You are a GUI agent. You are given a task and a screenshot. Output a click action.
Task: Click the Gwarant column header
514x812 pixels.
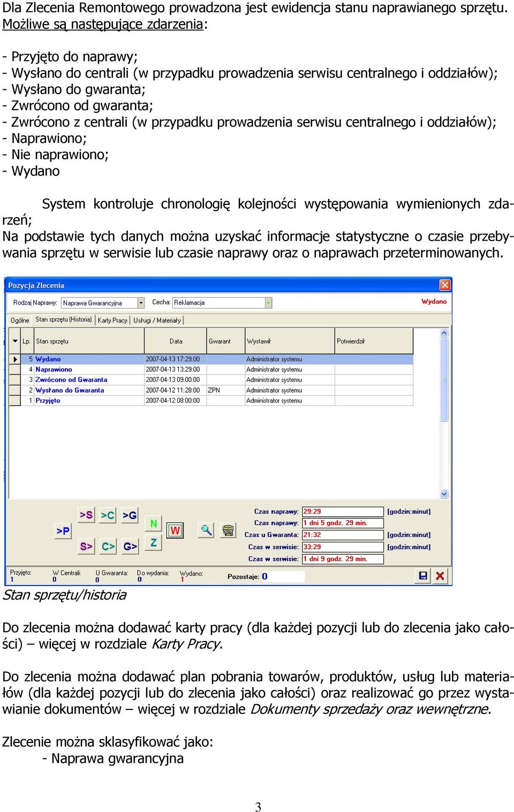click(x=226, y=341)
